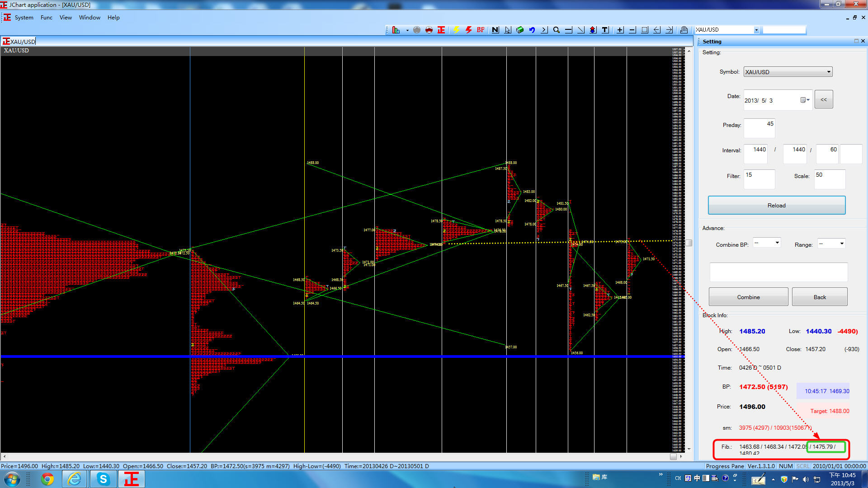This screenshot has height=488, width=868.
Task: Select the magnifier zoom tool
Action: (557, 30)
